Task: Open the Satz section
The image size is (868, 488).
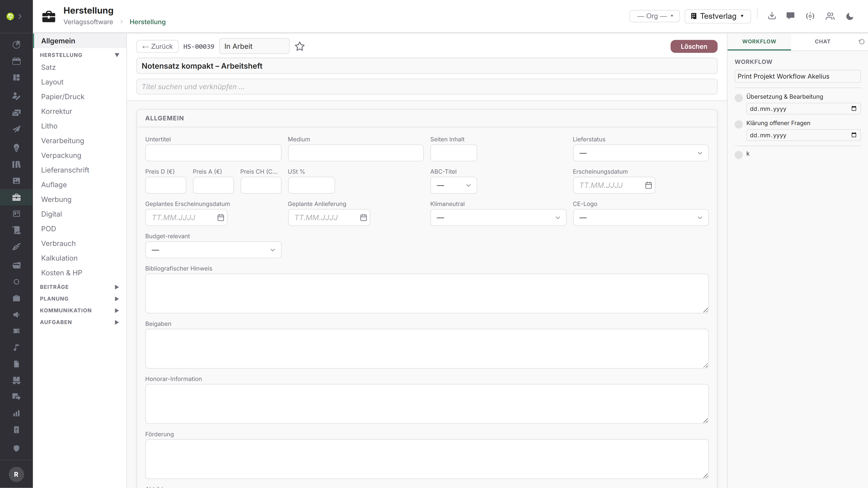Action: click(x=80, y=67)
